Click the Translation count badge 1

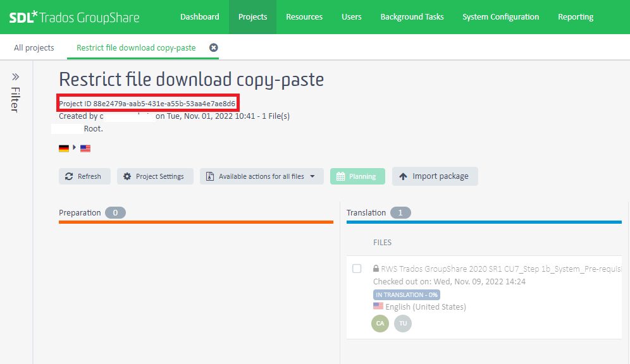[400, 213]
